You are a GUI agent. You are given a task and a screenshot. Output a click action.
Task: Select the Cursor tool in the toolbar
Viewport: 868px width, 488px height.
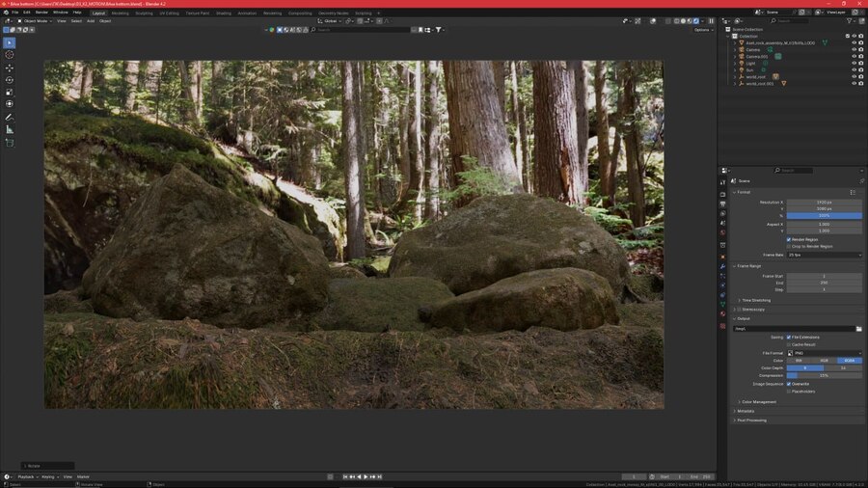pyautogui.click(x=10, y=55)
